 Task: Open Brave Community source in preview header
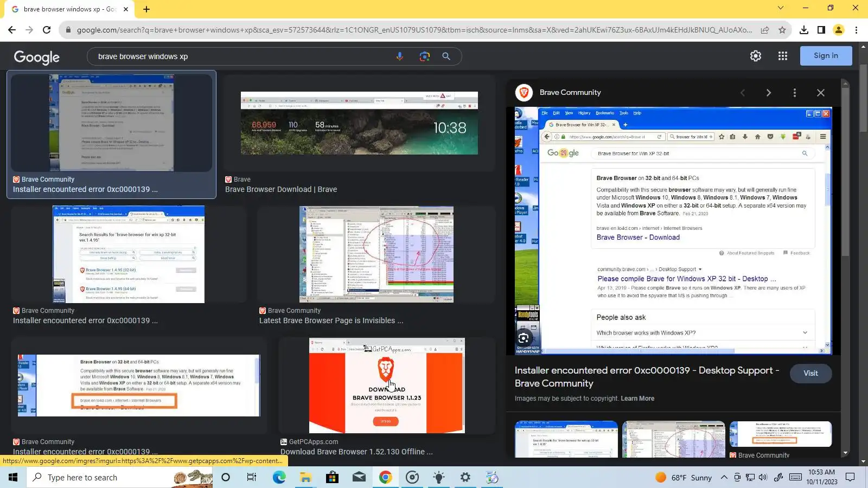(570, 93)
